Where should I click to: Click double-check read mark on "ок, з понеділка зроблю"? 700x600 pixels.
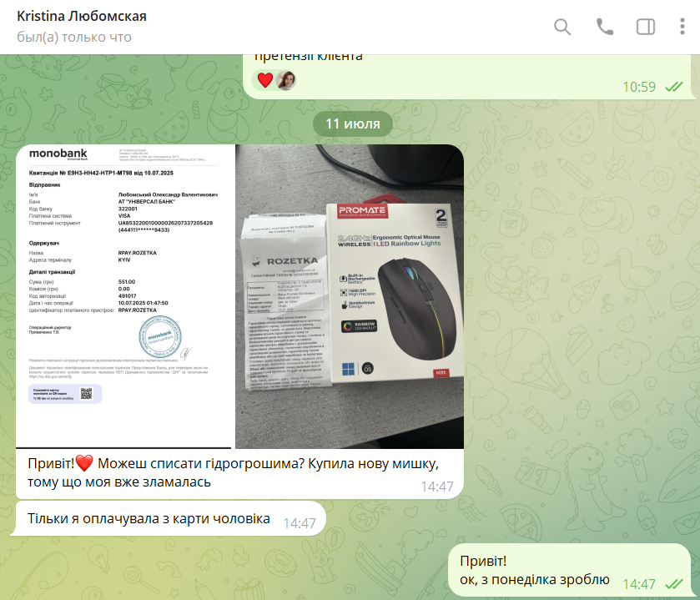[x=673, y=584]
